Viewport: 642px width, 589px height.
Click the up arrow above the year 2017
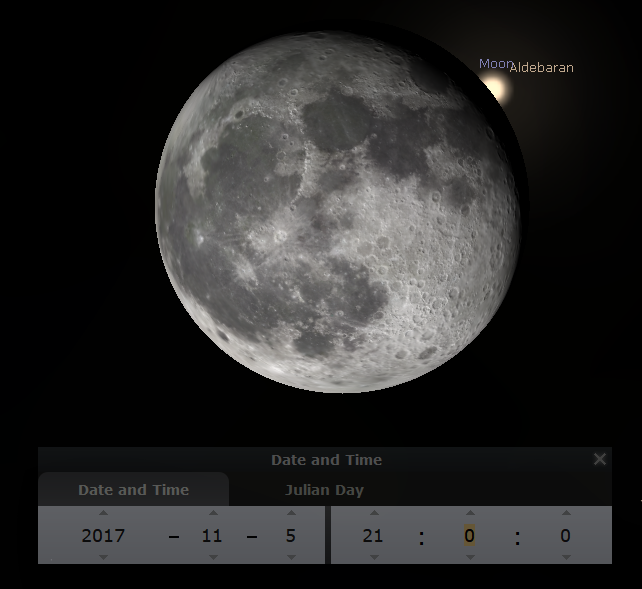[103, 514]
